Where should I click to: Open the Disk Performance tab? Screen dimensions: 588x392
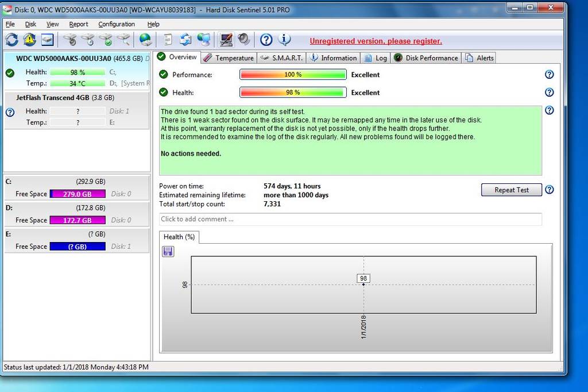[x=426, y=58]
